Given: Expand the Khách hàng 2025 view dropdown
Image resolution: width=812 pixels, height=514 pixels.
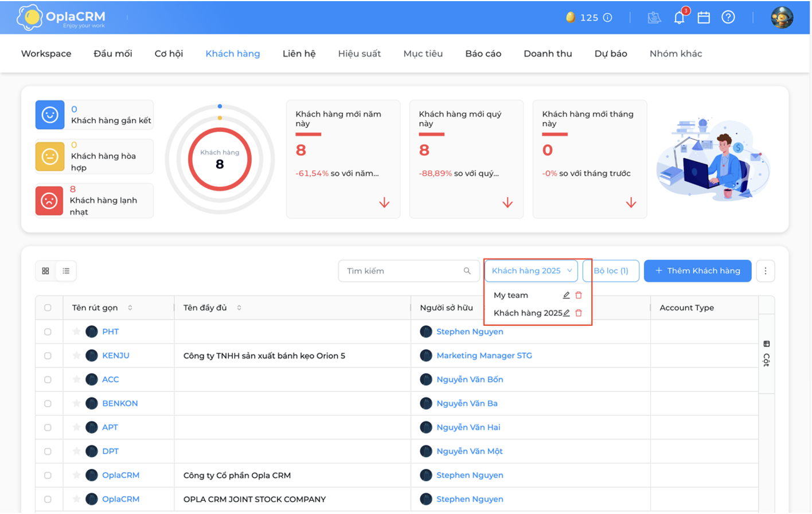Looking at the screenshot, I should [532, 271].
